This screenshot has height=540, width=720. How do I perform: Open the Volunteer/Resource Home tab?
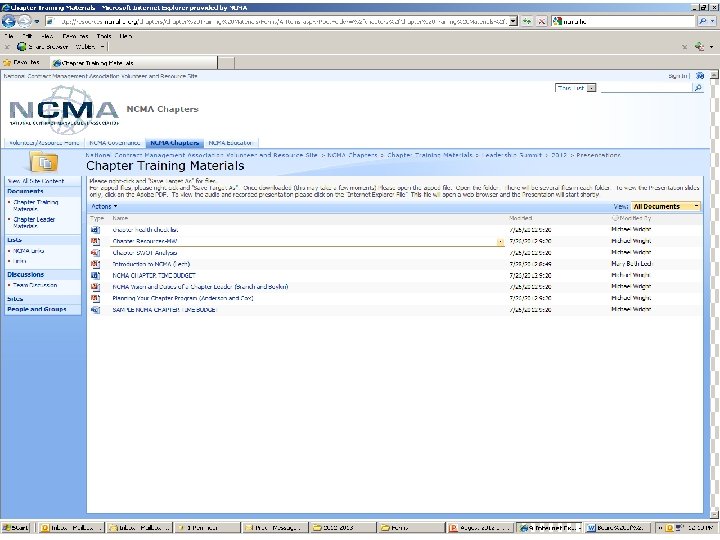[x=44, y=143]
